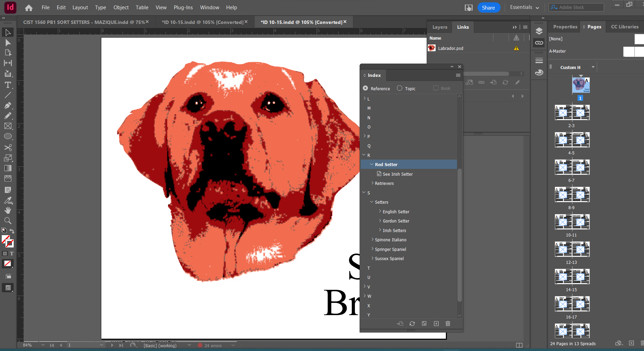Select Labrador.psd in Links panel
Screen dimensions: 644x351
pos(451,48)
